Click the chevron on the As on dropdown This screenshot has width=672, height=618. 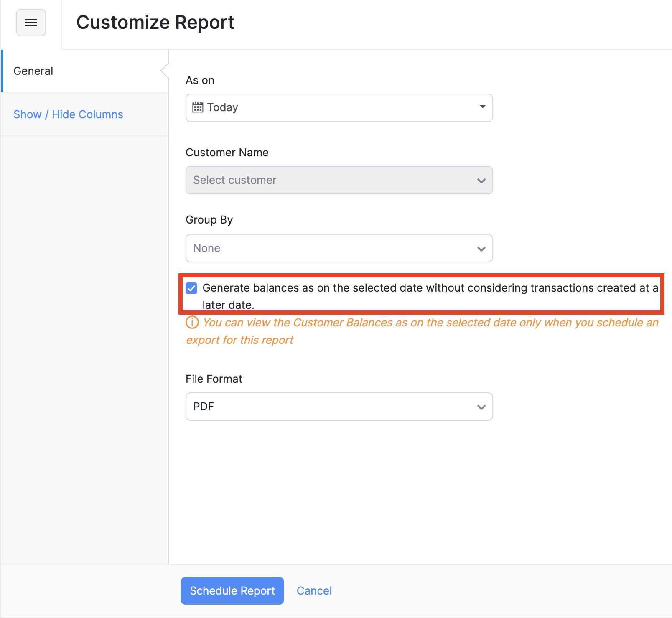[482, 107]
